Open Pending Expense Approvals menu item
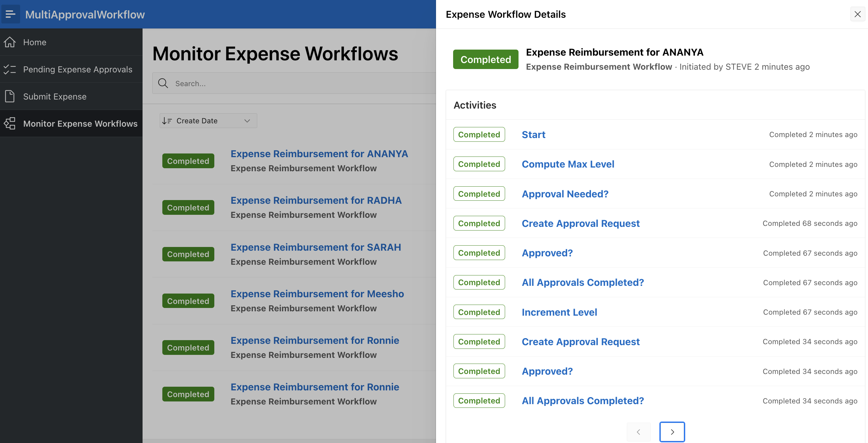 77,69
